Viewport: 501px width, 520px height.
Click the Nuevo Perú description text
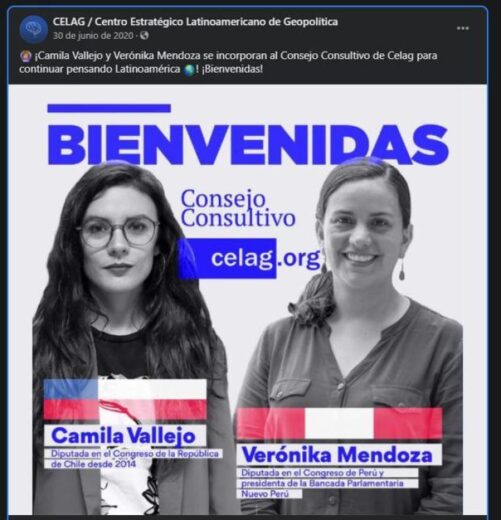pos(265,494)
